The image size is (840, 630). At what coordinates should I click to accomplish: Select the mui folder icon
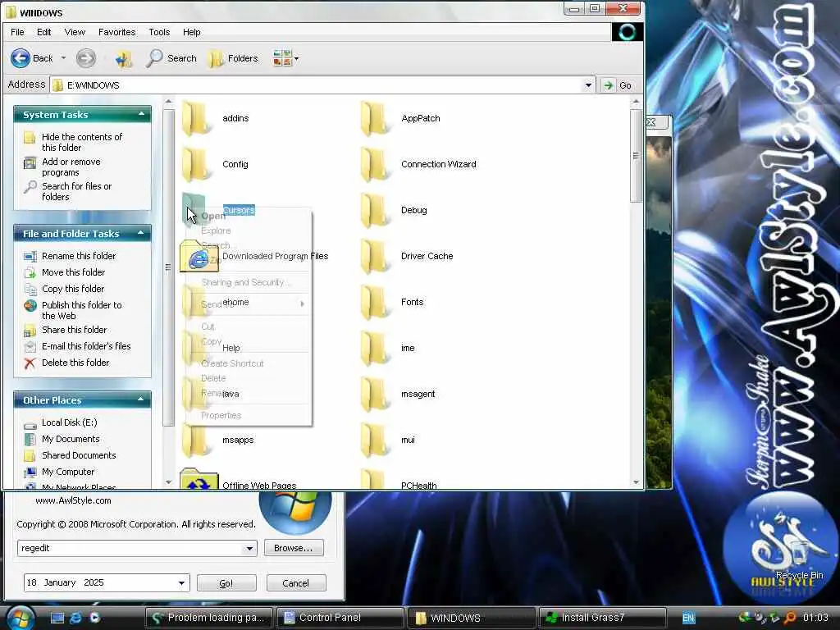tap(375, 440)
